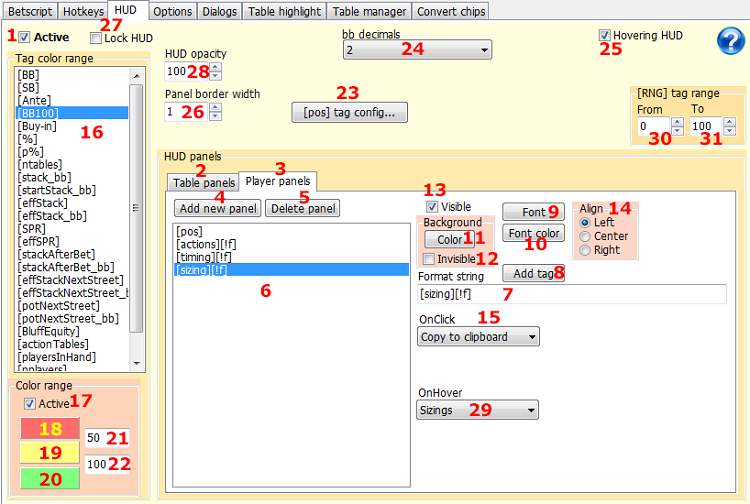Click the blue help question mark icon
The width and height of the screenshot is (750, 504).
731,41
